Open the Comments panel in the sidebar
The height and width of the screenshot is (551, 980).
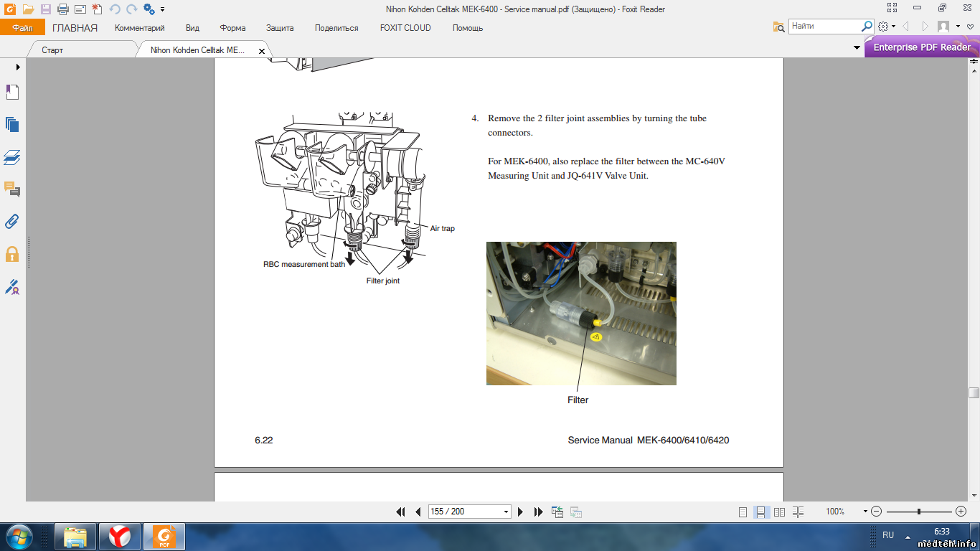(12, 189)
